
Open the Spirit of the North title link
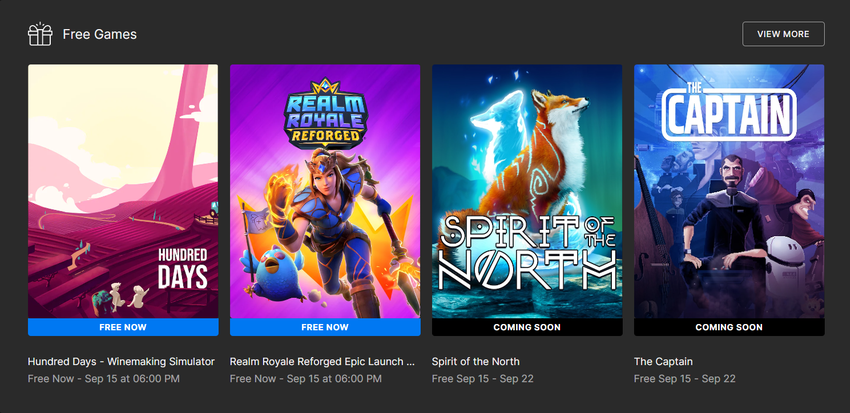(x=475, y=362)
